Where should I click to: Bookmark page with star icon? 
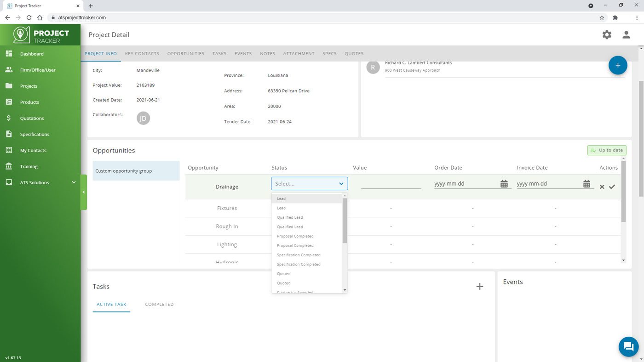point(602,17)
